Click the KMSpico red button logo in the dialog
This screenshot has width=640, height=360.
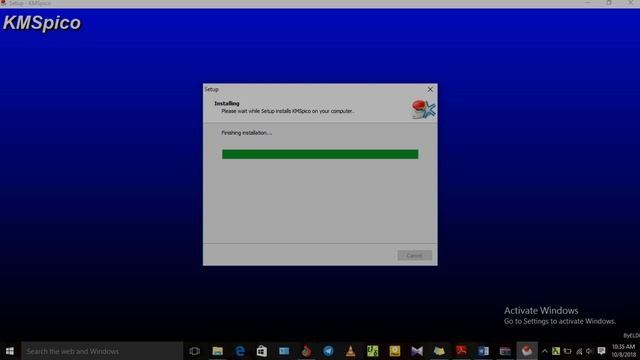424,109
